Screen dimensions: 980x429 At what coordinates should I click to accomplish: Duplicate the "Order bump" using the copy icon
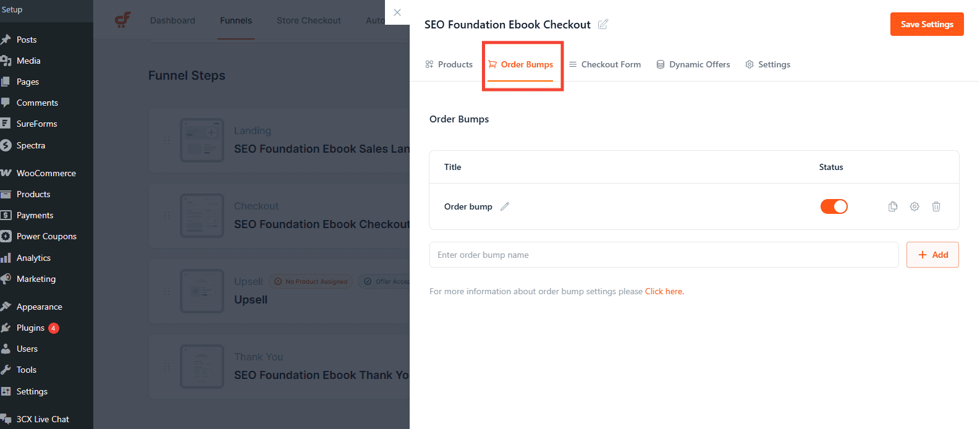click(x=892, y=206)
